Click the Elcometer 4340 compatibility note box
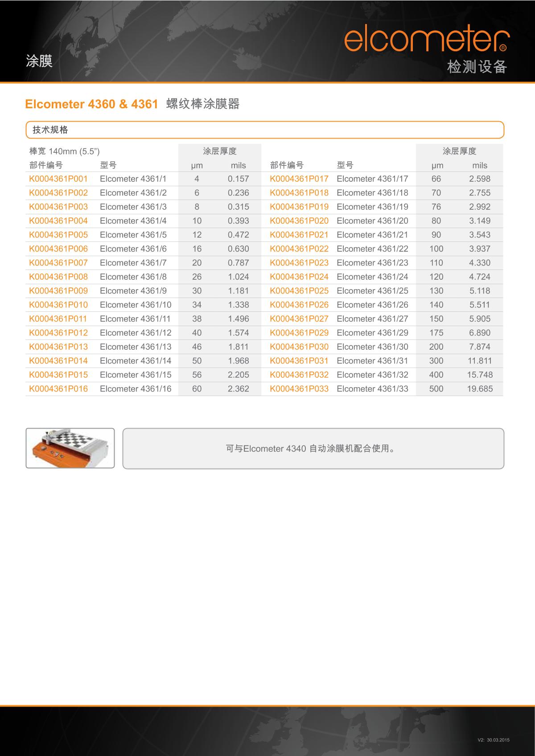 click(x=313, y=449)
